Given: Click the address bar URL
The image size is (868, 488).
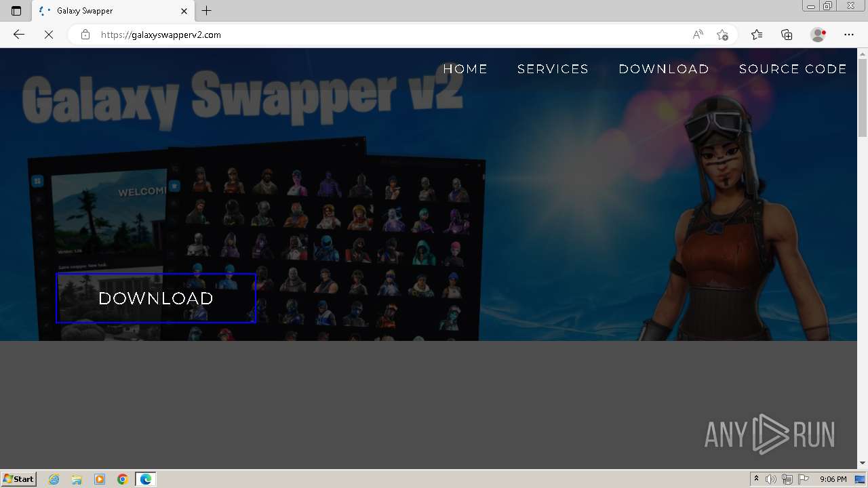Looking at the screenshot, I should pos(161,35).
